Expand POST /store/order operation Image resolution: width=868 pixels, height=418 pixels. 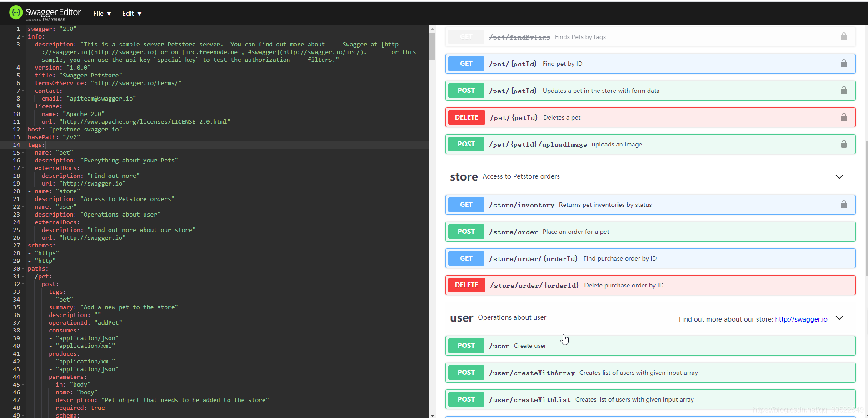(650, 232)
